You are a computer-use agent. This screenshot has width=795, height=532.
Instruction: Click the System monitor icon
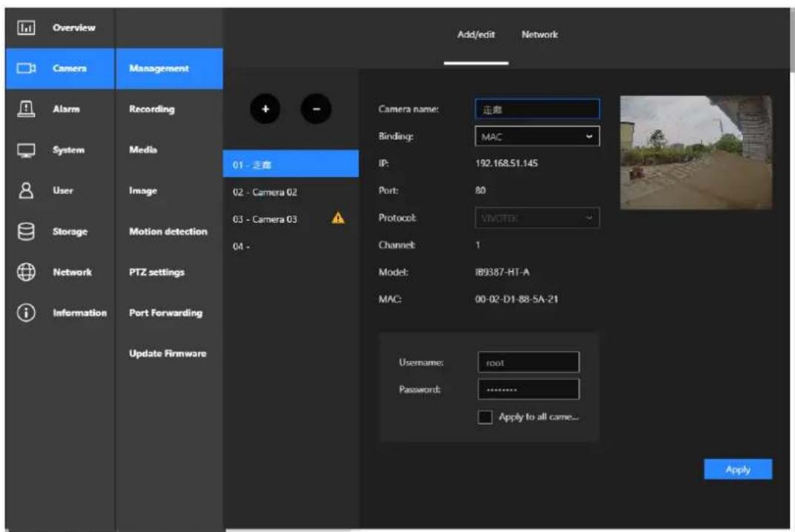(26, 150)
